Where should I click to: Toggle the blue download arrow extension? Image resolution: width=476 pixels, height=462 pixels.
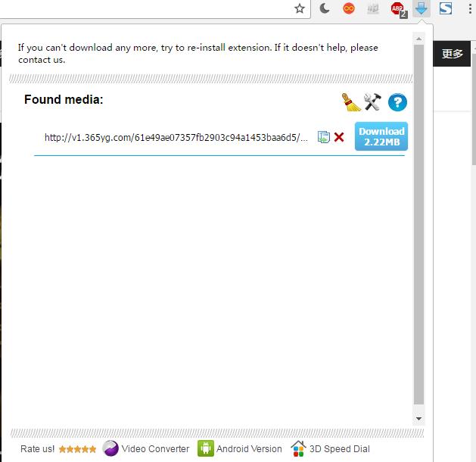coord(422,8)
